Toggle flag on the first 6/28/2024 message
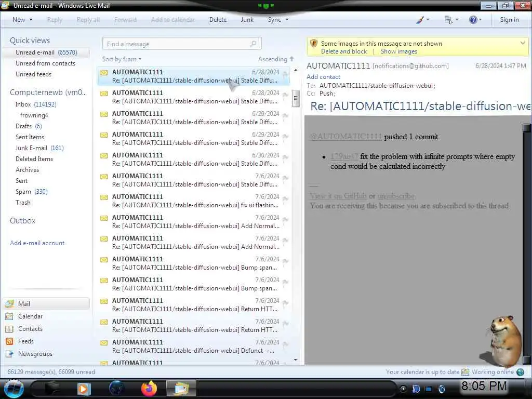 click(286, 74)
